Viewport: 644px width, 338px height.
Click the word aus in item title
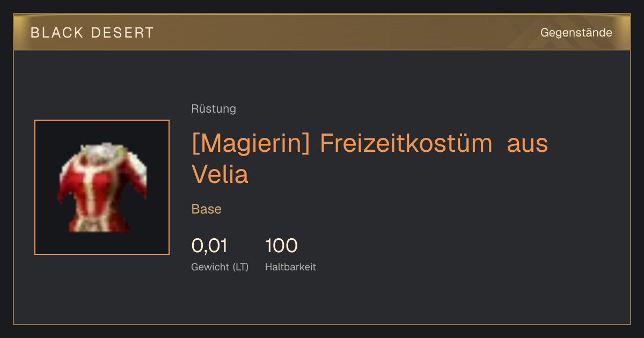tap(528, 144)
